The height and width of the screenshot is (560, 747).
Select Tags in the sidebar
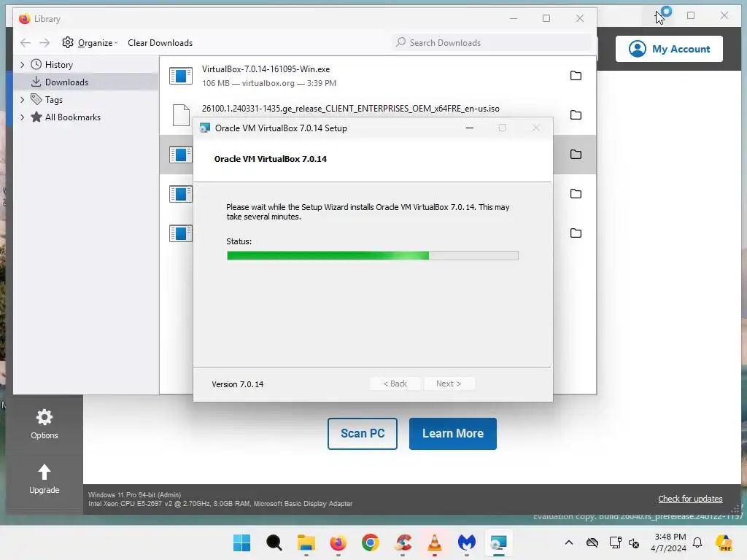tap(54, 100)
